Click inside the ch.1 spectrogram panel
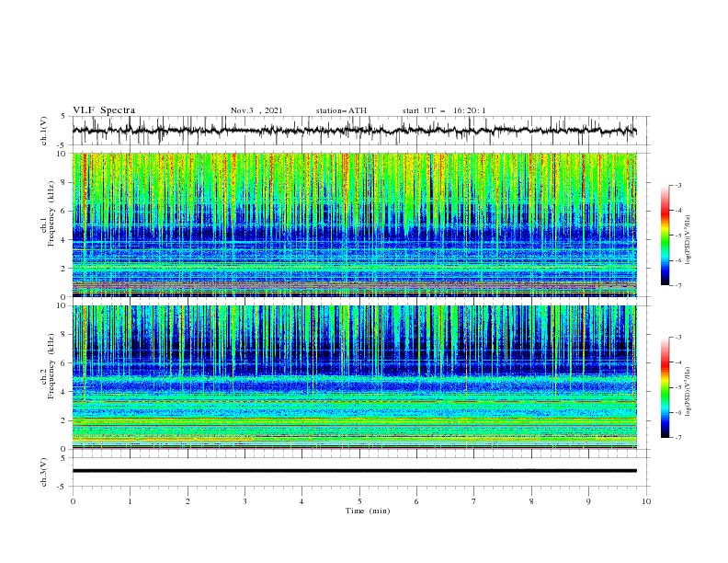The image size is (728, 563). click(x=354, y=224)
